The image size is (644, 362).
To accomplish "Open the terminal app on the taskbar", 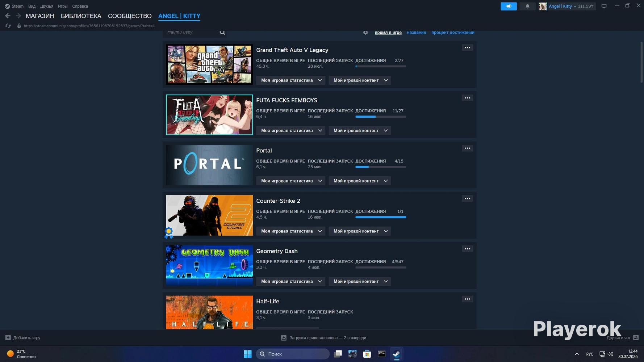I will pyautogui.click(x=382, y=354).
